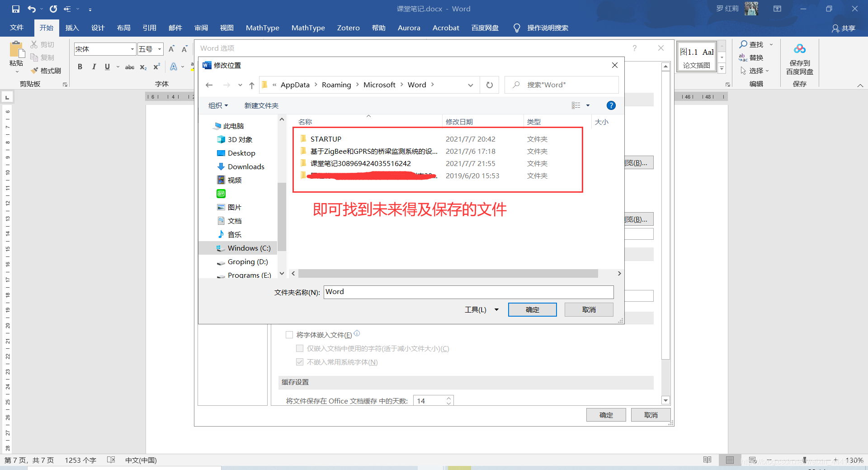Apply superscript formatting
Viewport: 868px width, 470px height.
pyautogui.click(x=157, y=67)
